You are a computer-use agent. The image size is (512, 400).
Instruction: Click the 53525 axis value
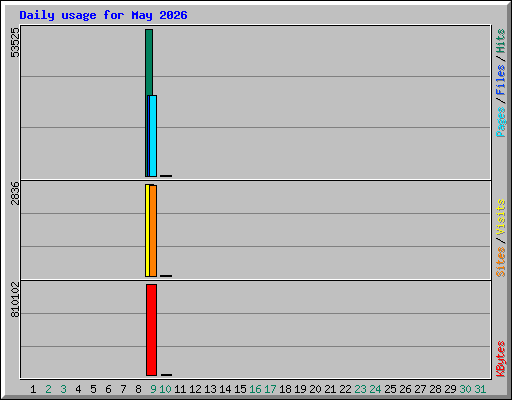click(x=15, y=42)
